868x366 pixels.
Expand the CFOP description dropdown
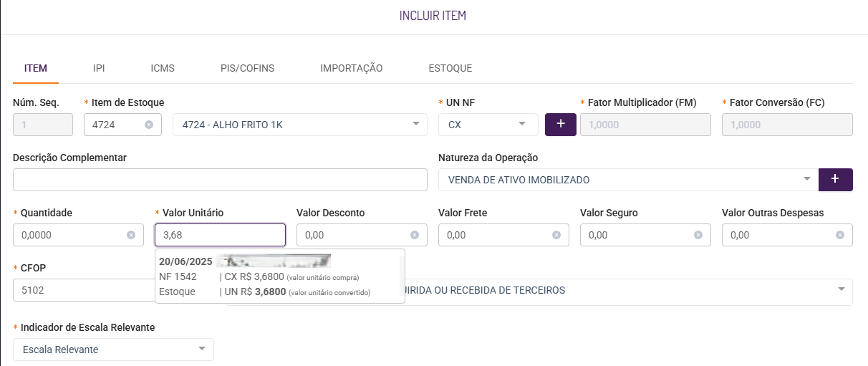840,290
